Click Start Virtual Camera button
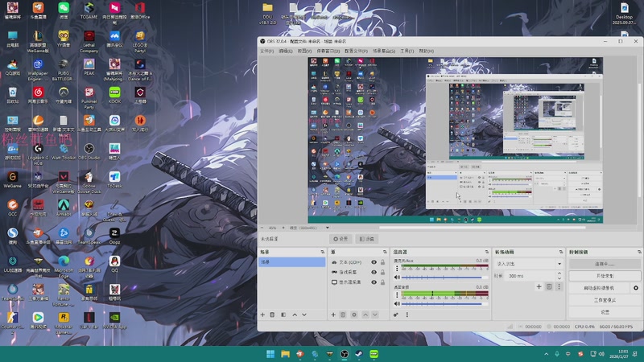The width and height of the screenshot is (644, 362). 599,288
